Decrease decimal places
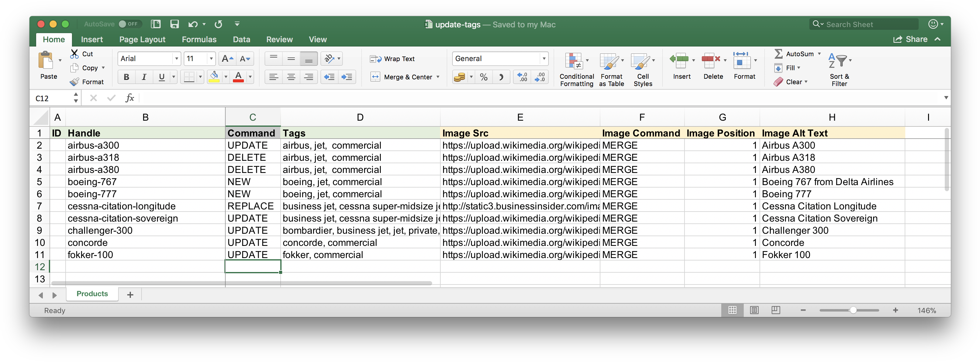980x362 pixels. tap(540, 77)
